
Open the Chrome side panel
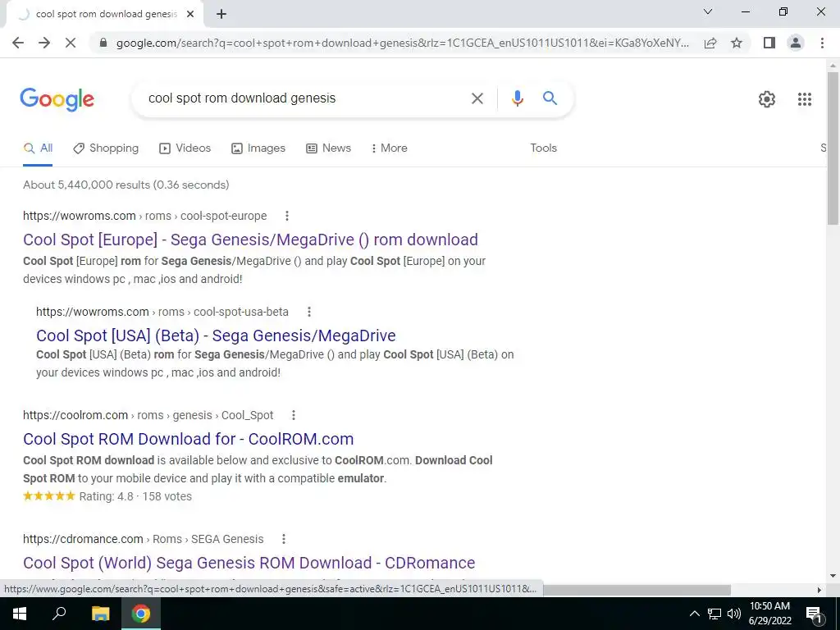pos(769,43)
